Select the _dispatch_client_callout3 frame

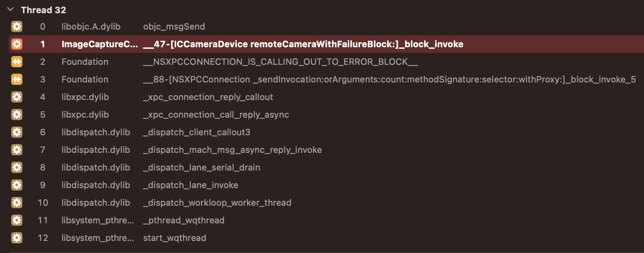[197, 132]
